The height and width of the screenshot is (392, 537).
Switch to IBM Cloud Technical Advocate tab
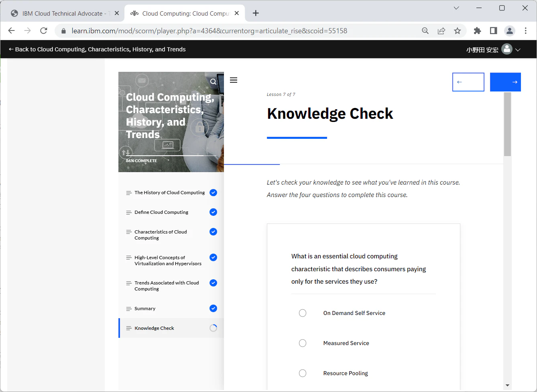click(x=63, y=13)
